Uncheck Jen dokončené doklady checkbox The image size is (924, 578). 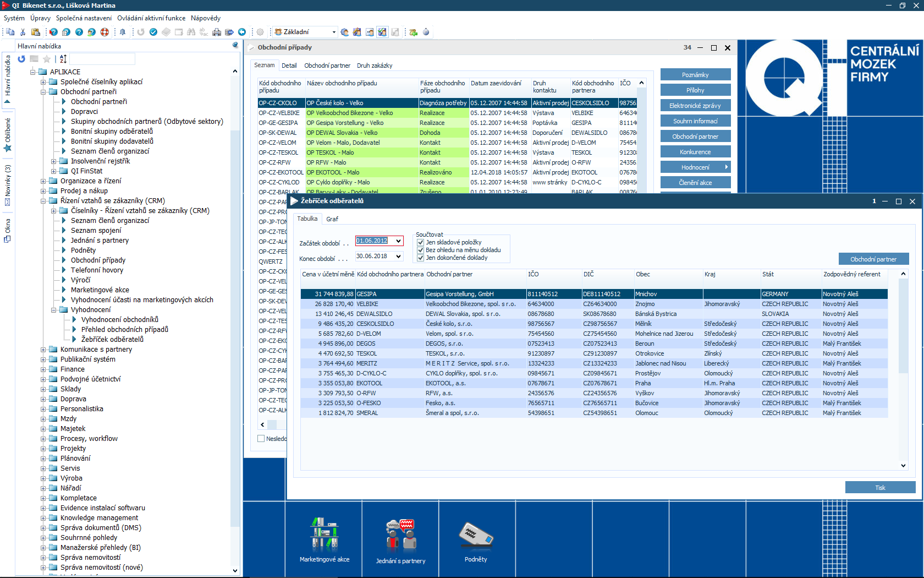pos(421,258)
